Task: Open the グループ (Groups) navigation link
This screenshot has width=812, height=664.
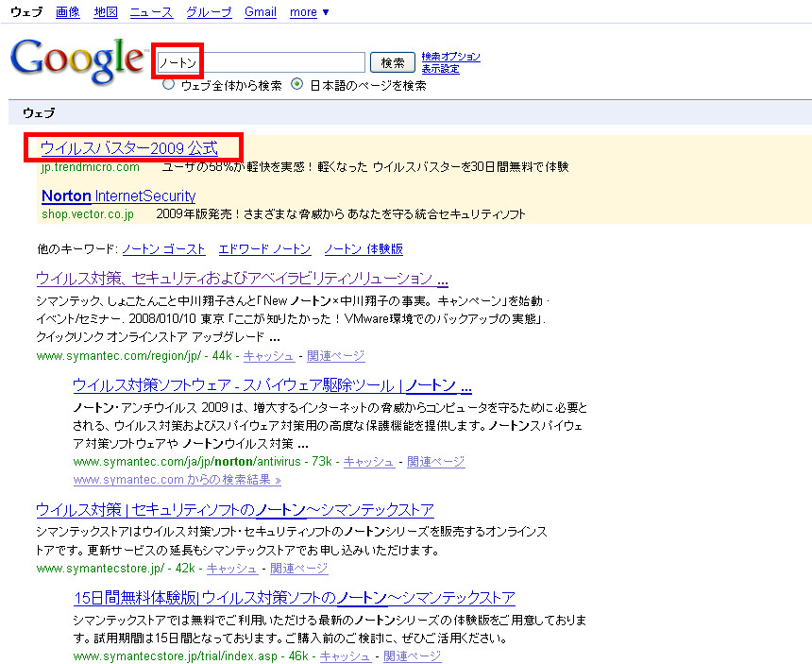Action: click(x=209, y=12)
